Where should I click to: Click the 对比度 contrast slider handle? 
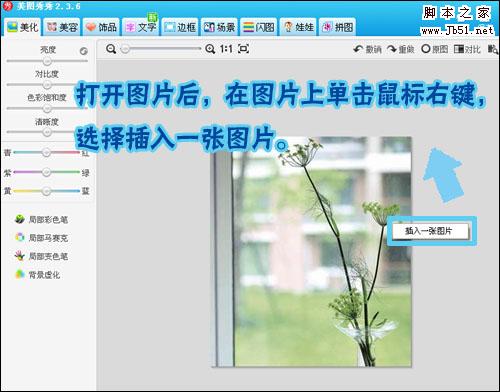click(47, 85)
